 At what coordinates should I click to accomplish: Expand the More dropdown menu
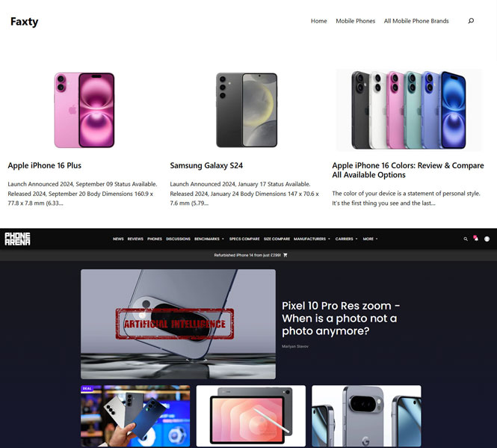click(370, 239)
